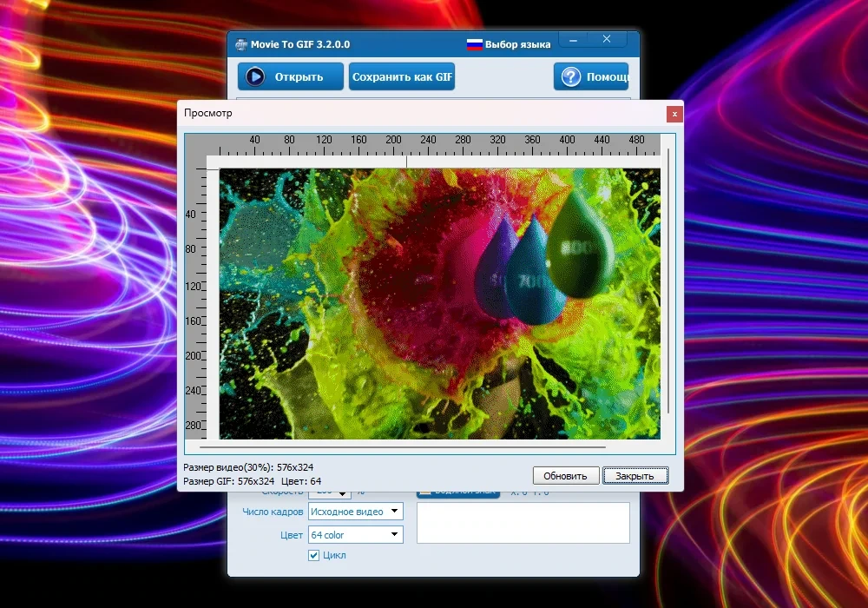868x608 pixels.
Task: Click the colorful splash preview image
Action: (x=439, y=303)
